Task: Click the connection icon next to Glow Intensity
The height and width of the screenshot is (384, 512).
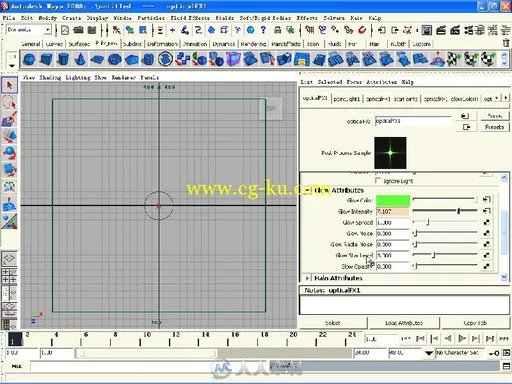Action: pos(487,211)
